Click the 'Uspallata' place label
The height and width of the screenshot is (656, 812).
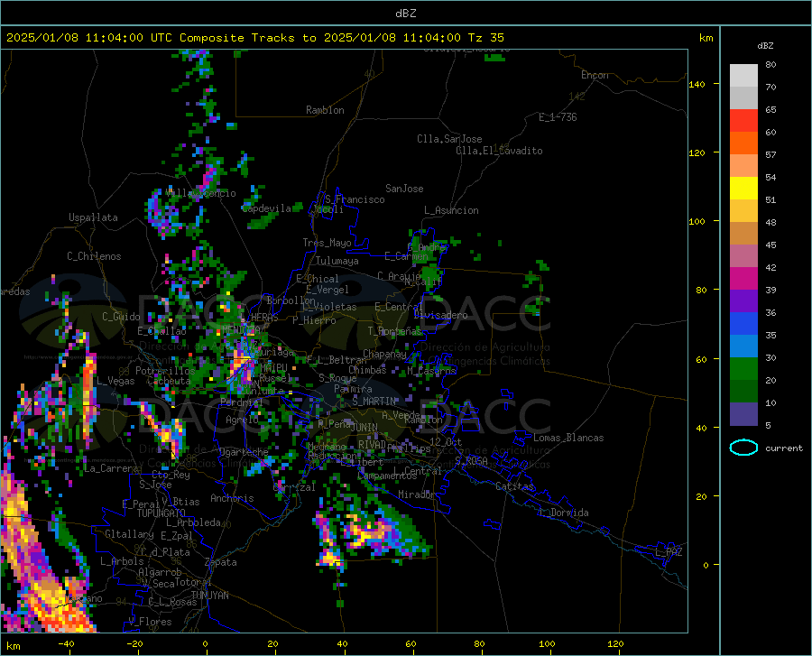[93, 217]
